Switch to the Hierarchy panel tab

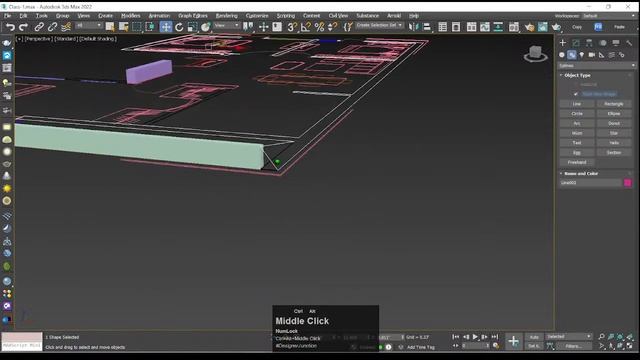[589, 43]
